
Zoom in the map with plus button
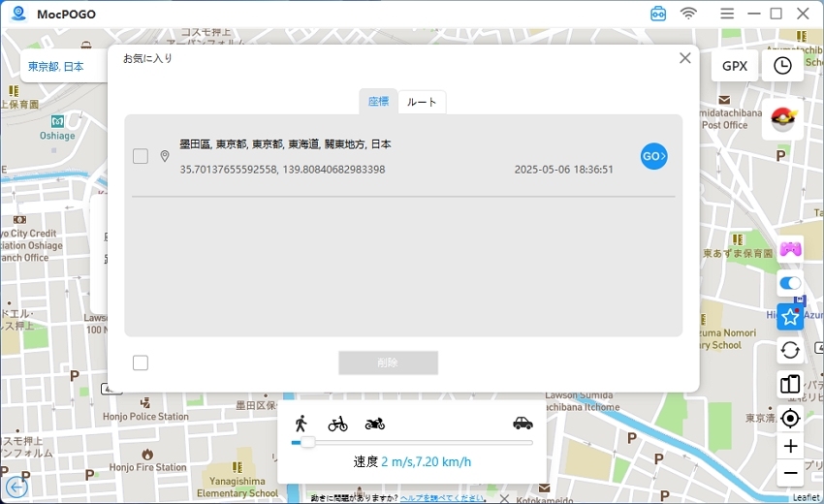tap(790, 446)
